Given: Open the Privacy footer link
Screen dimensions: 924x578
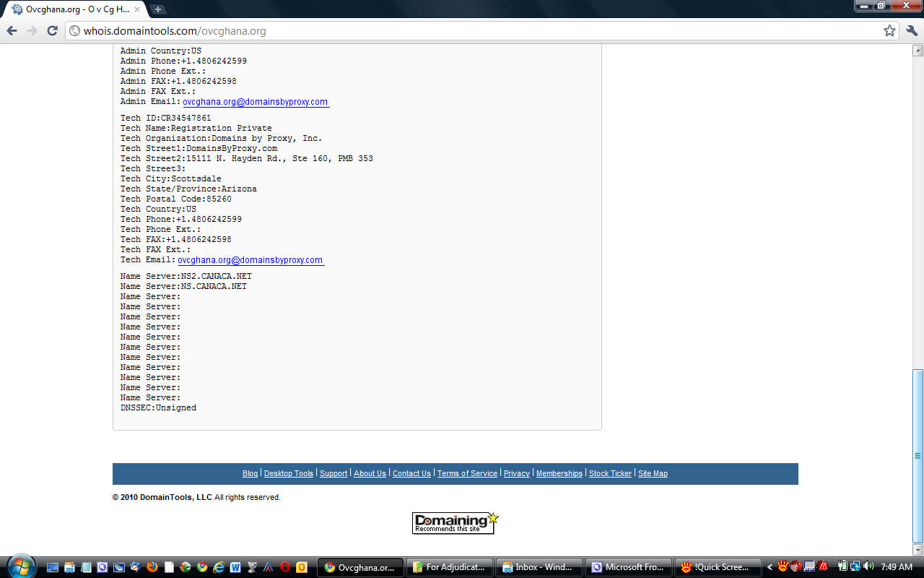Looking at the screenshot, I should click(x=517, y=473).
